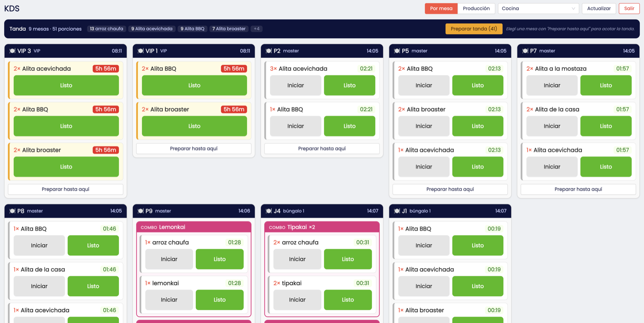Start P2 Alita BBQ with Iniciar
Image resolution: width=644 pixels, height=323 pixels.
click(x=295, y=126)
